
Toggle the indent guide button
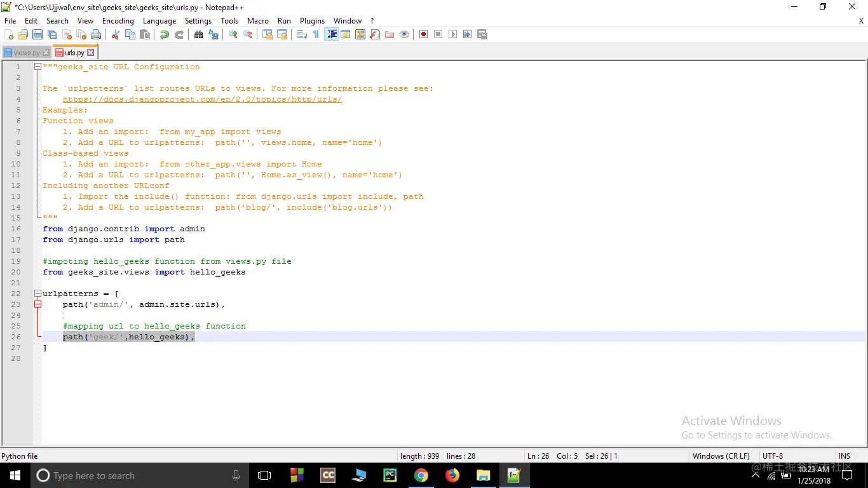coord(331,34)
